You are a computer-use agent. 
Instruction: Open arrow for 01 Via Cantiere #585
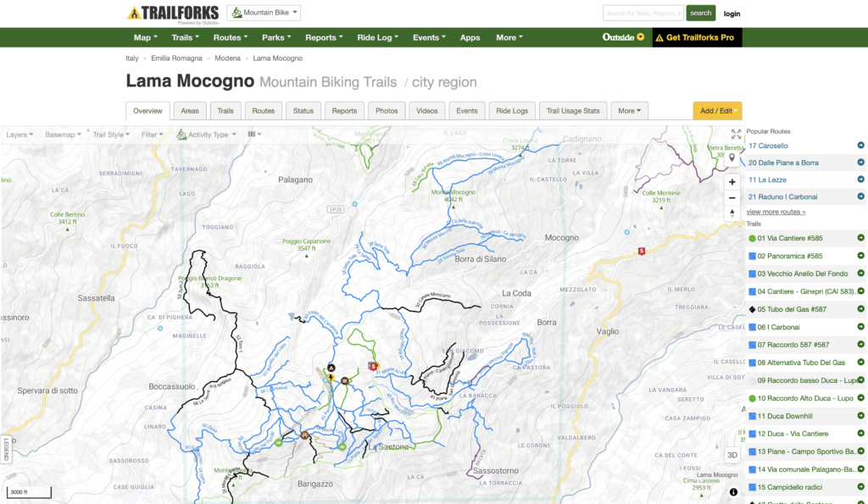861,238
